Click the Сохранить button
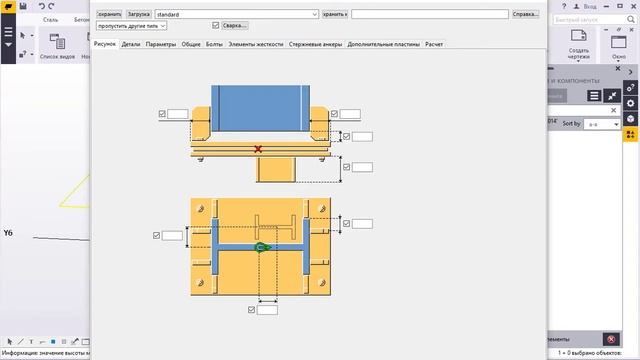 click(x=109, y=14)
